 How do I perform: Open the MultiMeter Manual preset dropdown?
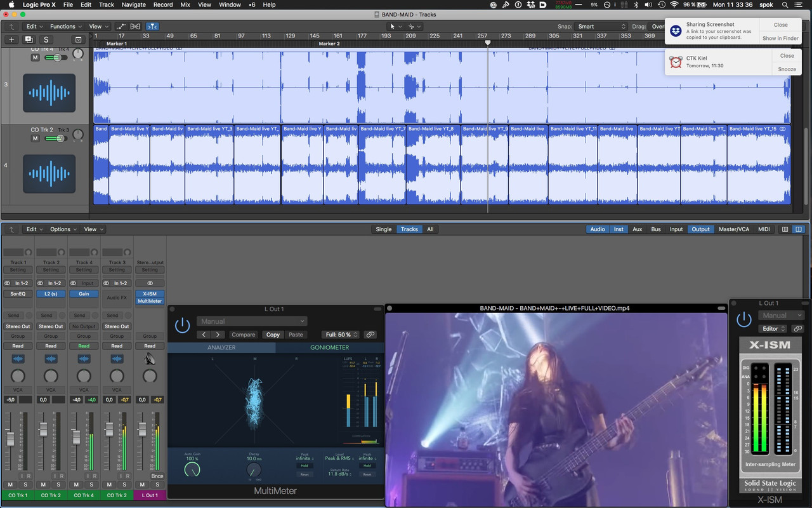pos(252,321)
